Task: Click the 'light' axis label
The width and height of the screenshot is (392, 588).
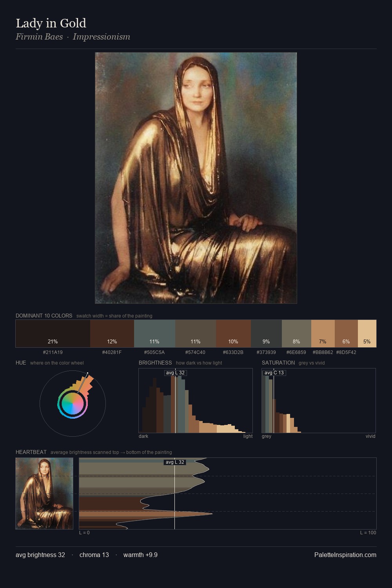Action: [248, 436]
